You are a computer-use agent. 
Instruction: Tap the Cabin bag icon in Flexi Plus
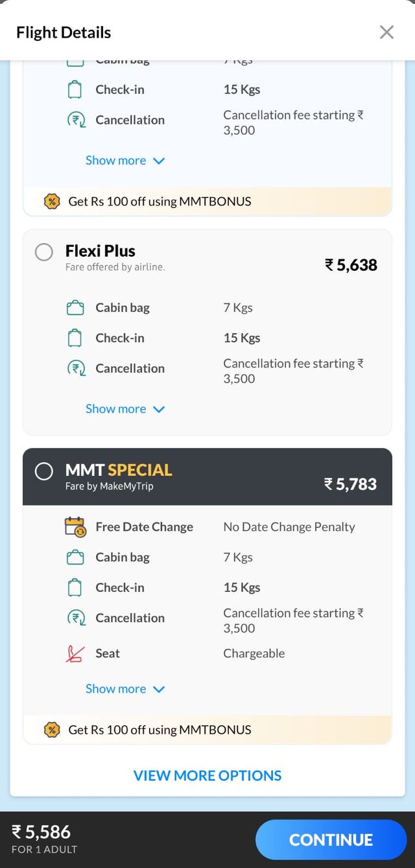[x=75, y=308]
